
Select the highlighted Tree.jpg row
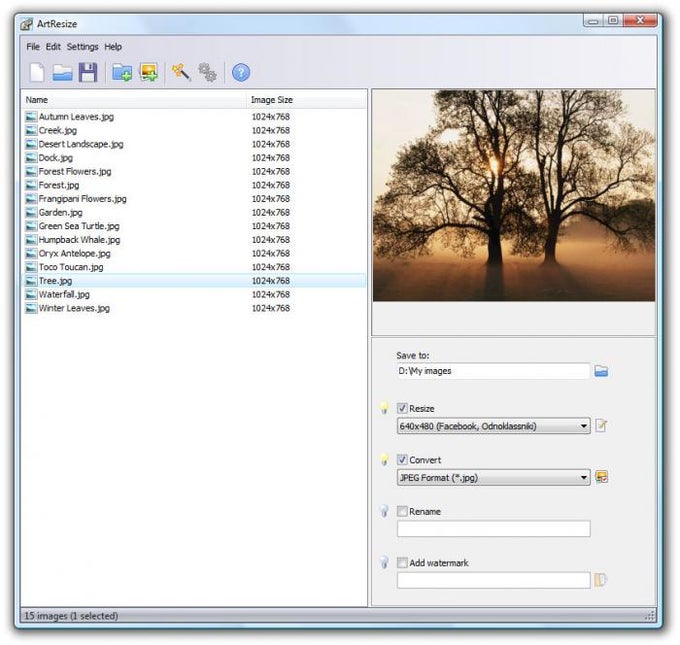pos(194,281)
